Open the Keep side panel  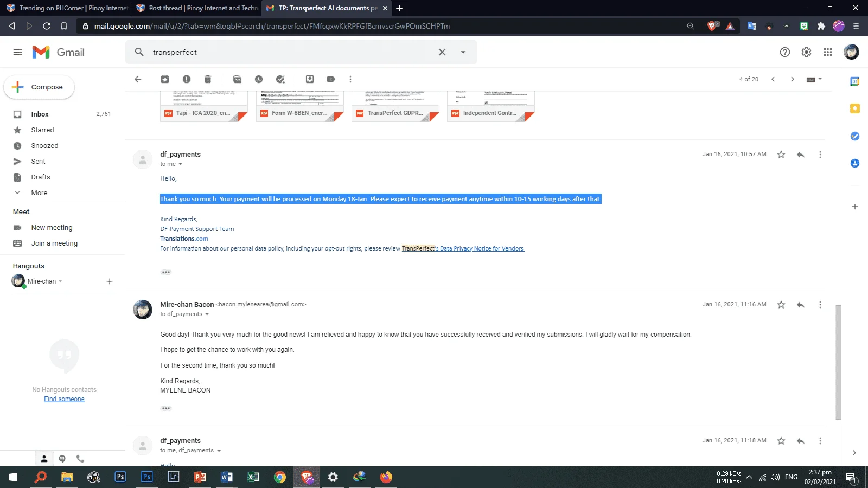click(855, 108)
